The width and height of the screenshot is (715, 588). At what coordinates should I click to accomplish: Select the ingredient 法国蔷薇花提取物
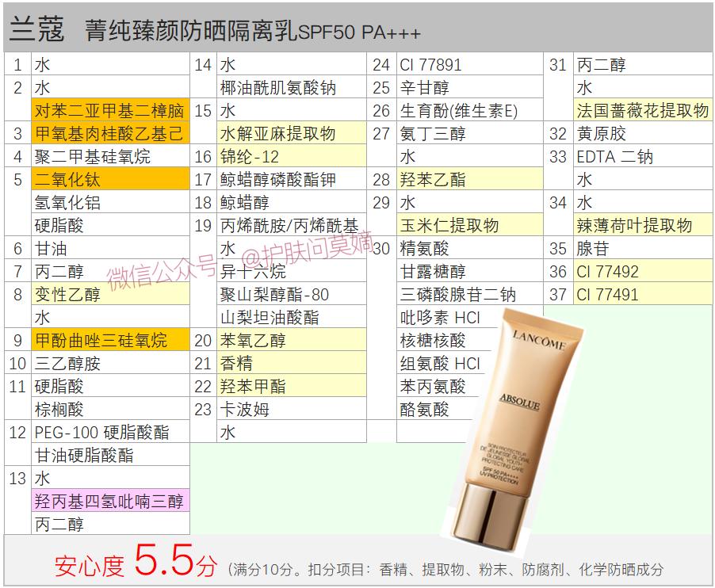pos(643,110)
